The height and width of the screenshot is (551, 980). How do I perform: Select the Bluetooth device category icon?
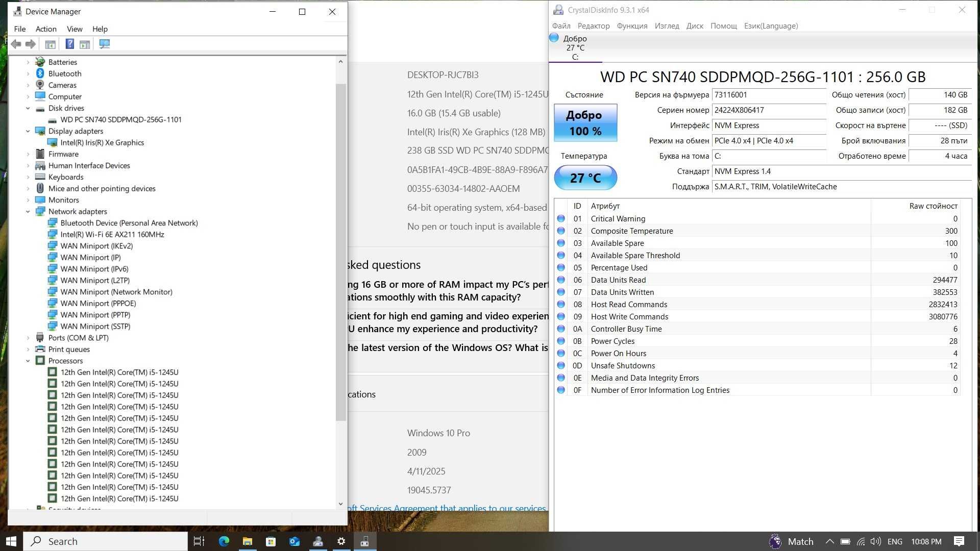point(40,73)
